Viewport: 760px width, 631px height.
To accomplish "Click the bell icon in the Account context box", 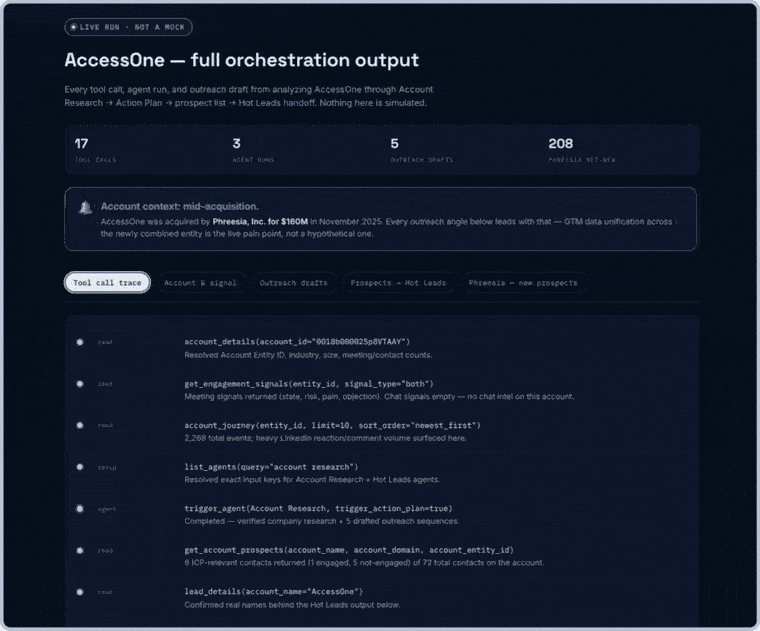I will tap(85, 207).
